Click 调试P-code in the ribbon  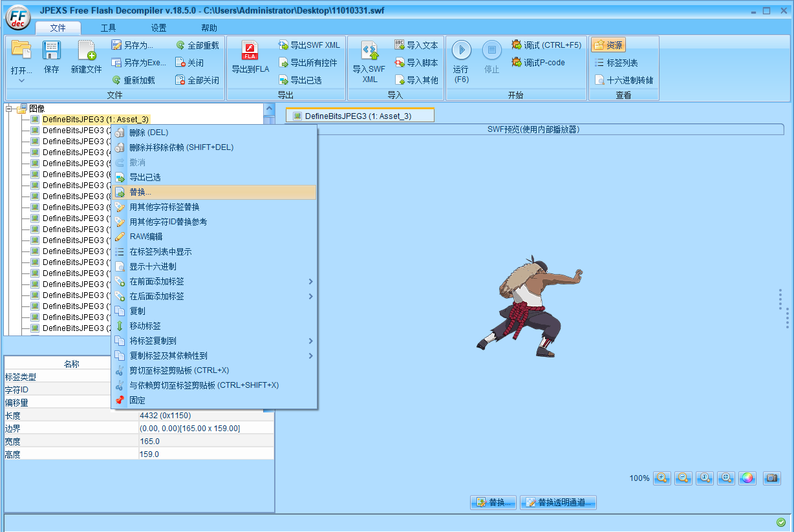coord(538,63)
